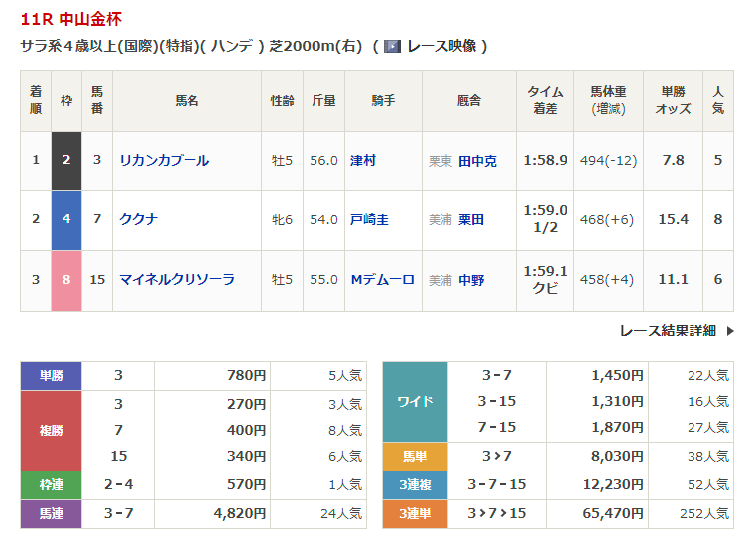Click the arrow next to レース結果詳細
Screen dimensions: 756x538
click(x=730, y=331)
